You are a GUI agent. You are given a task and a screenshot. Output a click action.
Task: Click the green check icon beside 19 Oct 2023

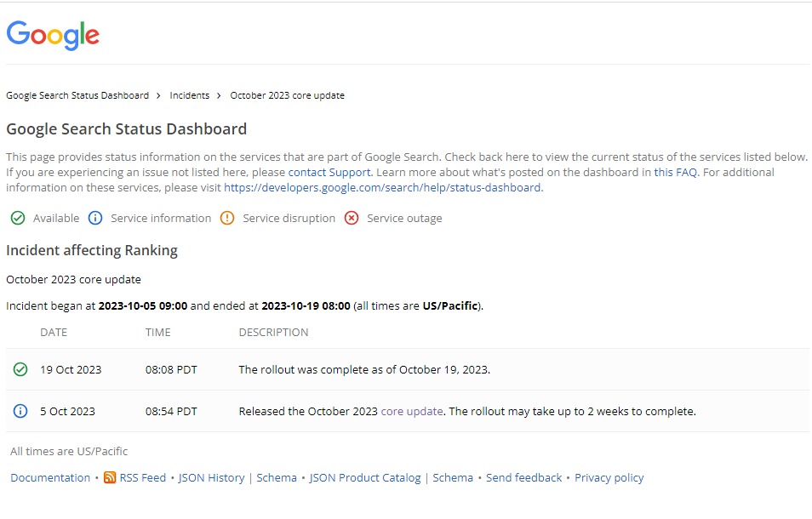point(20,369)
